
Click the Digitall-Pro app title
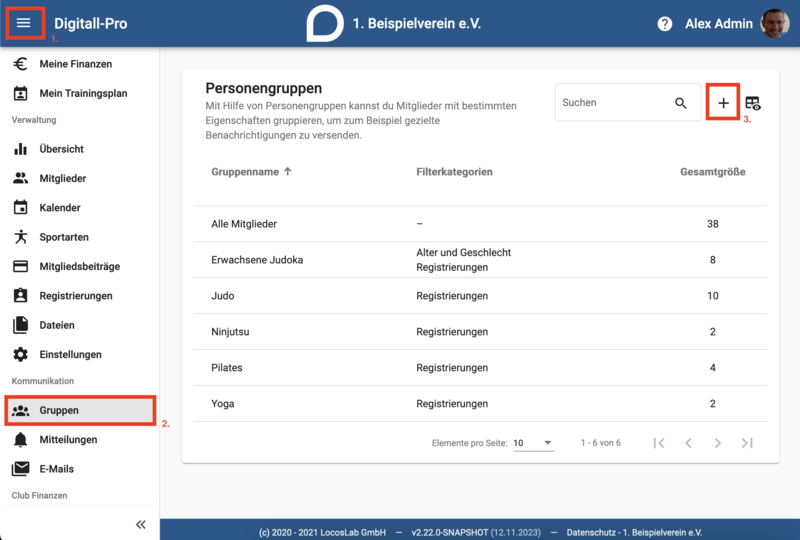(x=91, y=23)
